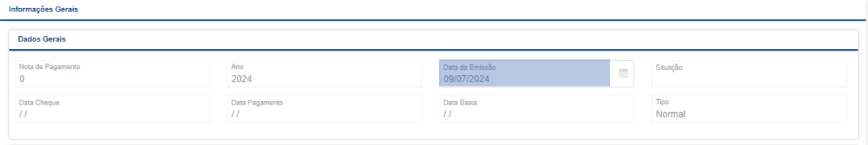Image resolution: width=868 pixels, height=145 pixels.
Task: Click the Data da Emissão label
Action: (469, 67)
